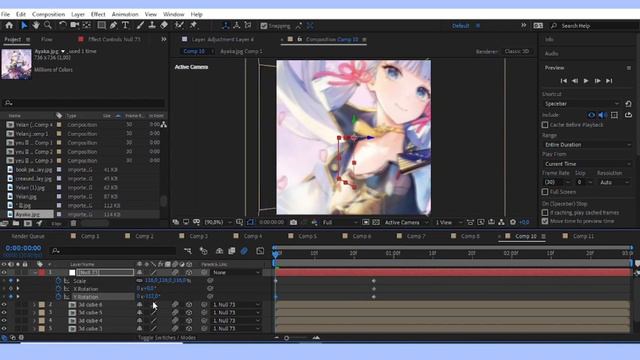Open the Animation menu

coord(125,14)
